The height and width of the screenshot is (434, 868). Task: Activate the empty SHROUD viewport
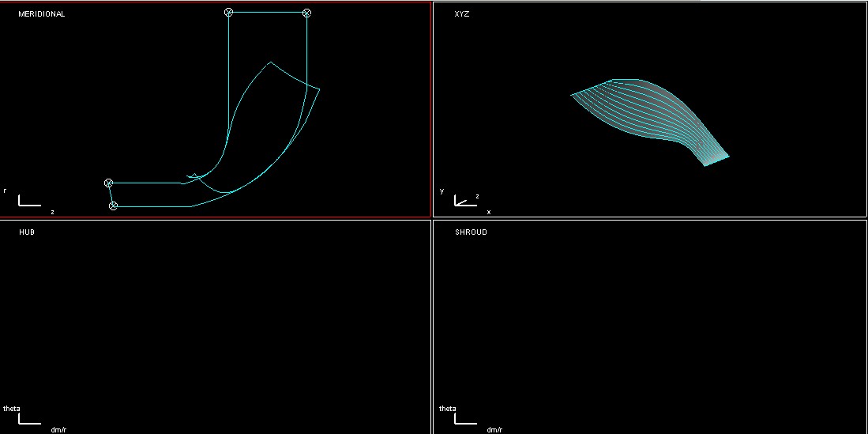point(649,324)
